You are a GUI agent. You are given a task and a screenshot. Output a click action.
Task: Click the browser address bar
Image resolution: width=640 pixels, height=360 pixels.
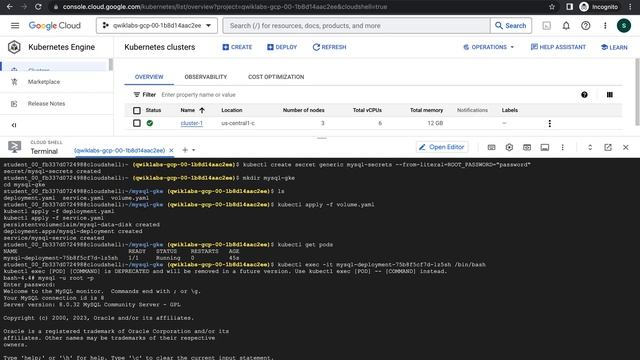pos(302,7)
